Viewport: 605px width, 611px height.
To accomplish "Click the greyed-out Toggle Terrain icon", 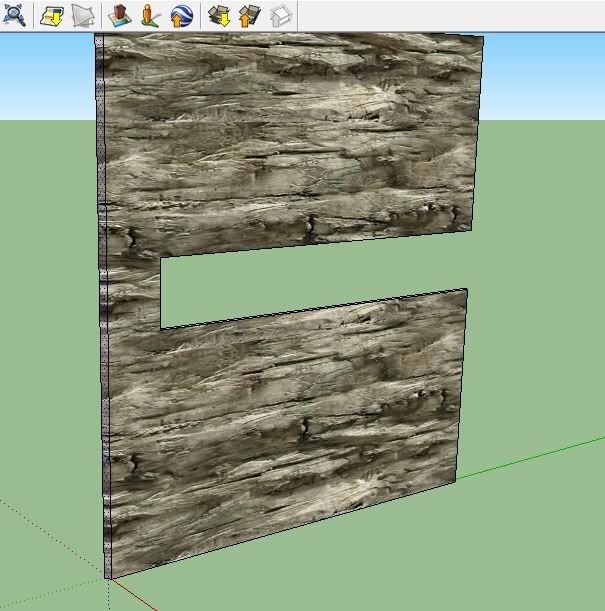I will 83,16.
